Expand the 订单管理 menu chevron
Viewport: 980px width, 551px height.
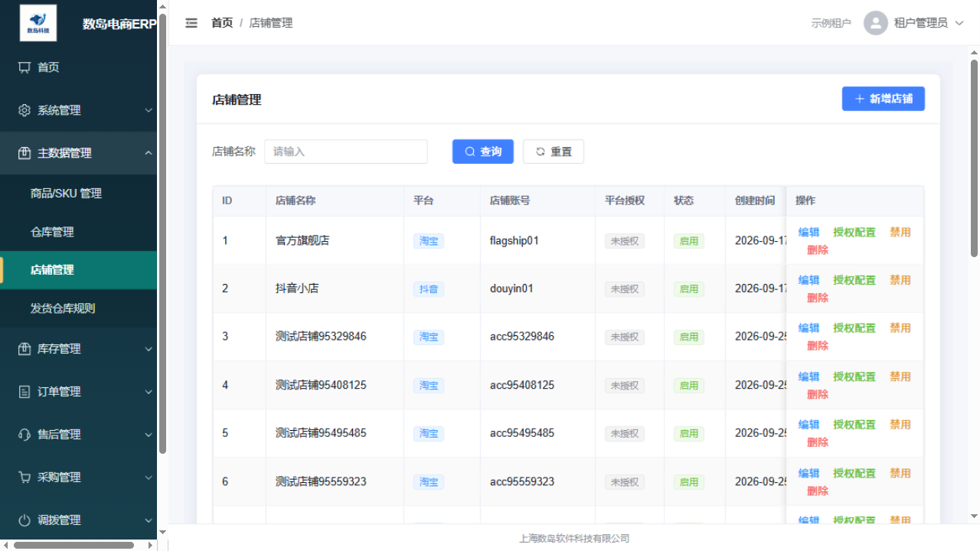point(149,392)
